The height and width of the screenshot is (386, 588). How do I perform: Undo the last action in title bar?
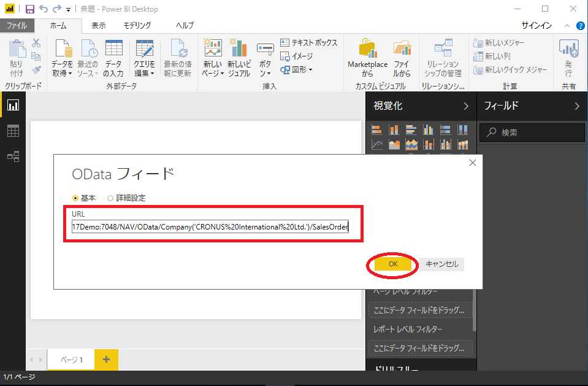coord(44,9)
